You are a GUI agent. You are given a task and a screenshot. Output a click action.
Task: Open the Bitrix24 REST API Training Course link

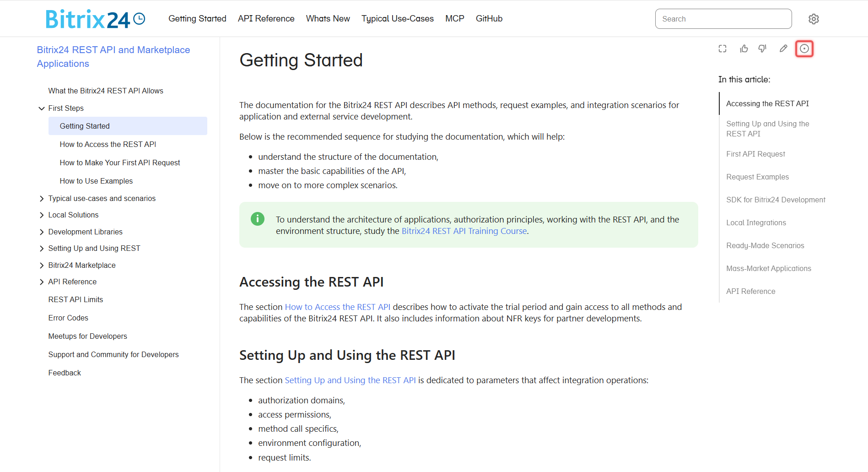tap(464, 231)
